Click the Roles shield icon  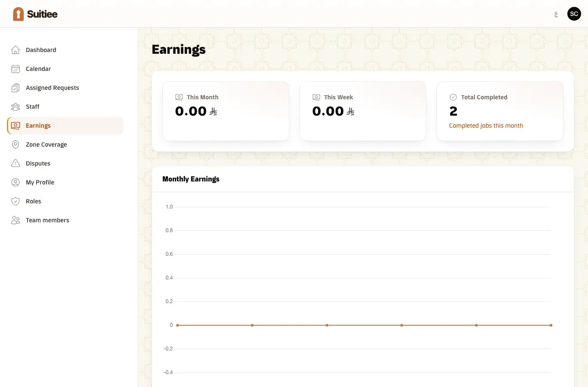[15, 201]
